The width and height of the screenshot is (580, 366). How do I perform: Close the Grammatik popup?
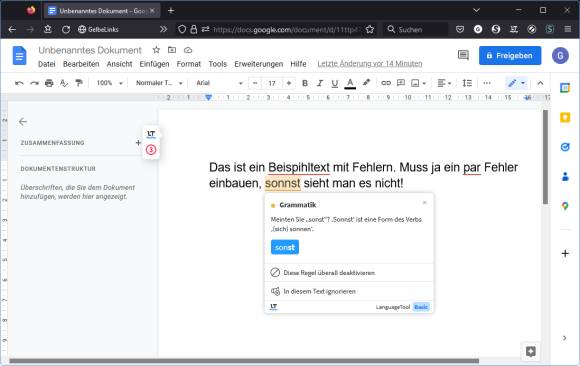coord(425,202)
